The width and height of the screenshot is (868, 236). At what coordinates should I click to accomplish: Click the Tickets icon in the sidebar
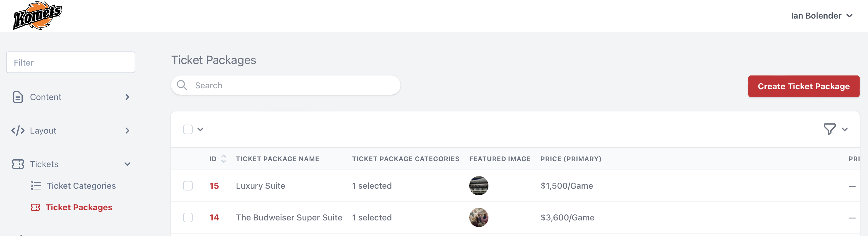click(x=18, y=164)
